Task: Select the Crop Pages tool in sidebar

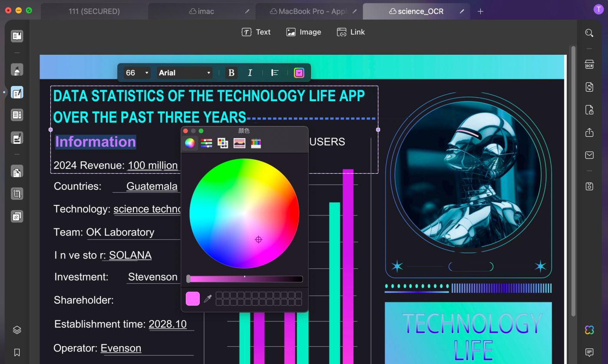Action: pos(17,194)
